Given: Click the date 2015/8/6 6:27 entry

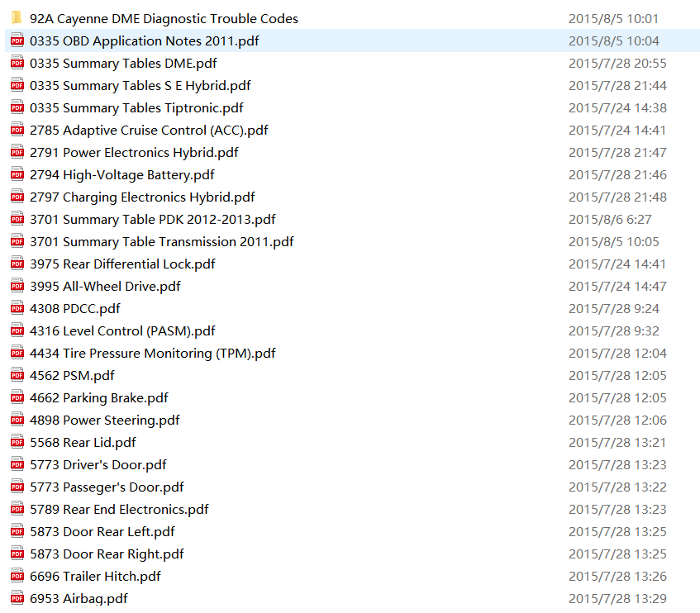Looking at the screenshot, I should click(610, 219).
